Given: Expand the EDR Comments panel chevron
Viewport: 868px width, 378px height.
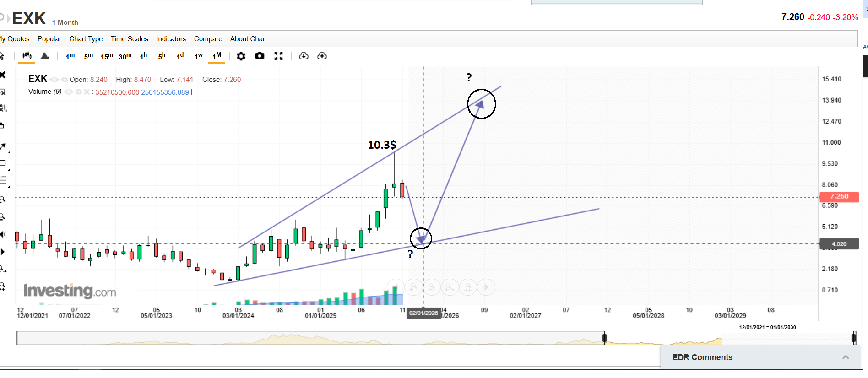Looking at the screenshot, I should coord(845,357).
